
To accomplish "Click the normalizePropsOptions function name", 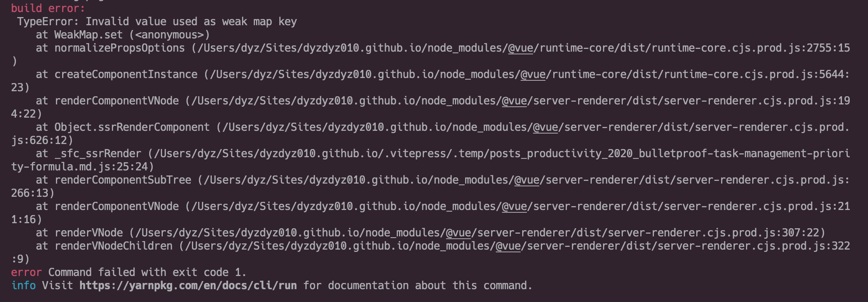I will coord(120,48).
